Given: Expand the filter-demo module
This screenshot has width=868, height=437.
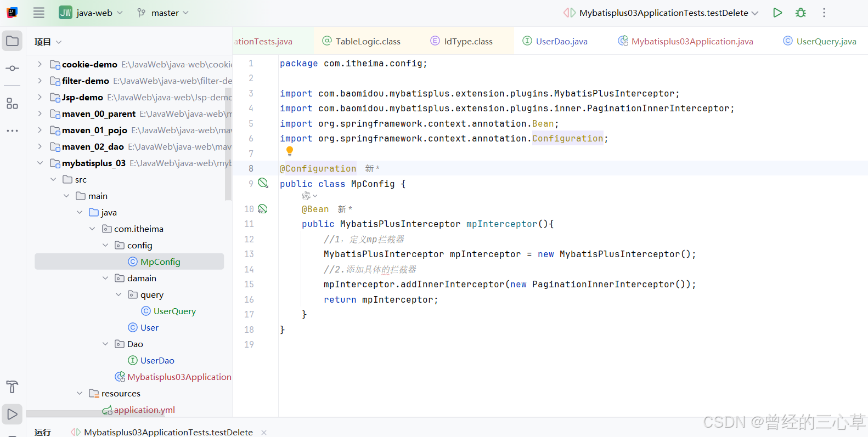Looking at the screenshot, I should tap(40, 81).
